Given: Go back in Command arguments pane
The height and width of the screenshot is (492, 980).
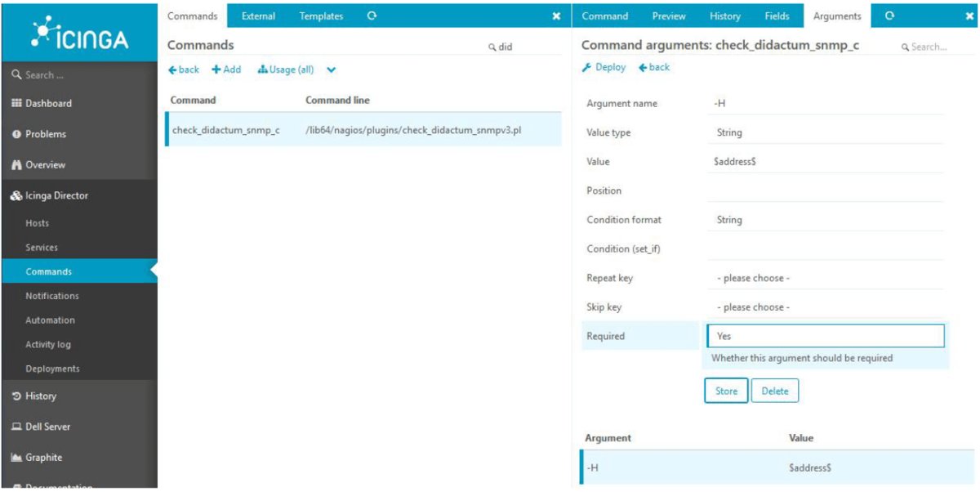Looking at the screenshot, I should pyautogui.click(x=654, y=68).
